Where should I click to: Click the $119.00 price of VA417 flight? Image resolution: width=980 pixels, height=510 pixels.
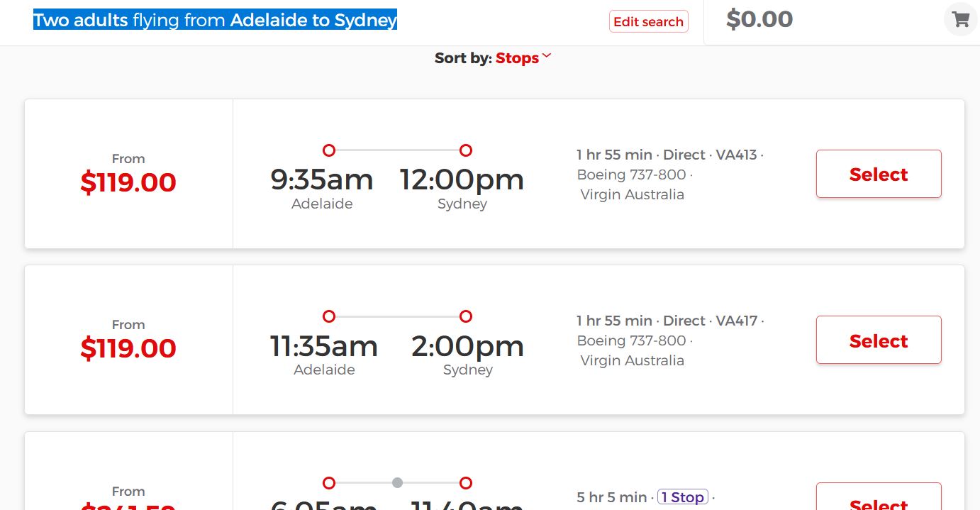128,348
